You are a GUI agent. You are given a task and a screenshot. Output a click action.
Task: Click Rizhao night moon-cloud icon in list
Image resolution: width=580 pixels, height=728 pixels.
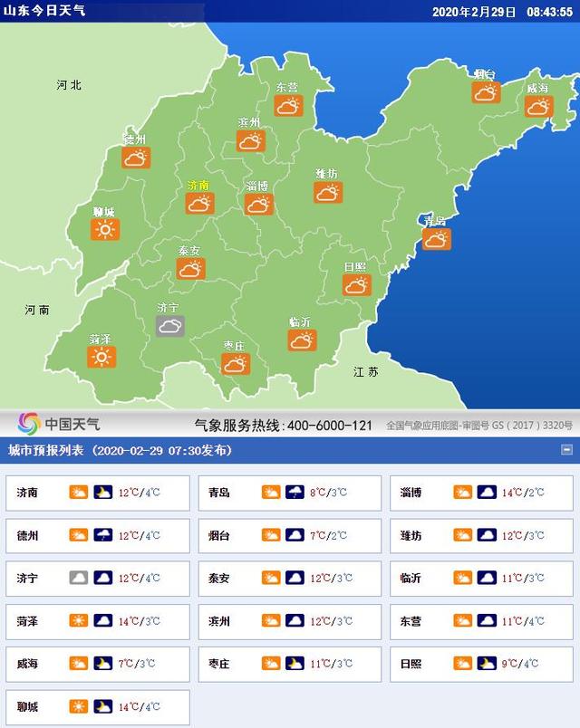pyautogui.click(x=487, y=663)
